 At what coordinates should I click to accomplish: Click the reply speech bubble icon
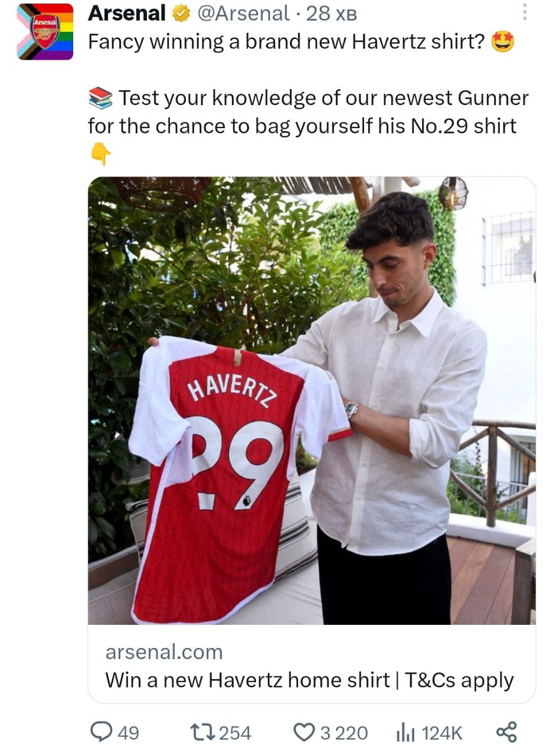[x=102, y=732]
